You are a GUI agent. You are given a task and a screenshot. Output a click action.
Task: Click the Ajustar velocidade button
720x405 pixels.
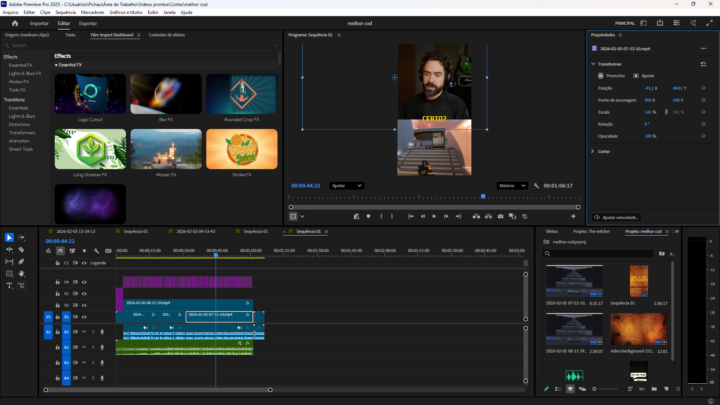click(x=616, y=217)
